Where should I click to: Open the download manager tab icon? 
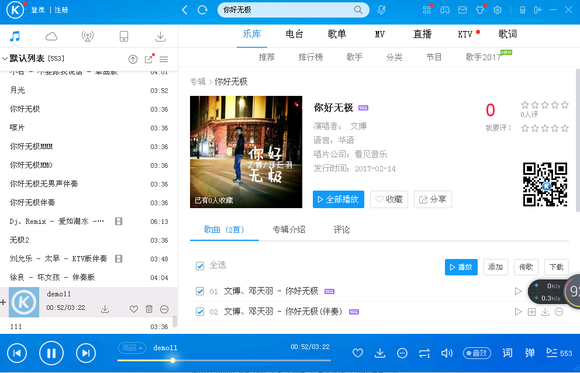click(160, 36)
